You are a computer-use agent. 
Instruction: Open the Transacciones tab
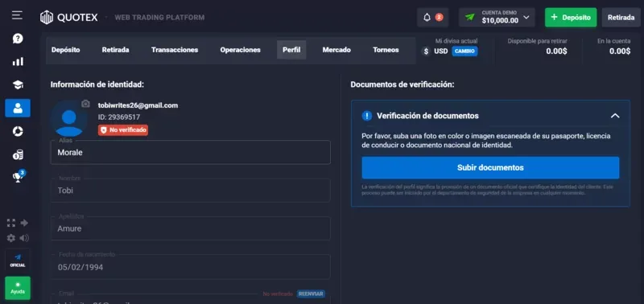tap(175, 50)
